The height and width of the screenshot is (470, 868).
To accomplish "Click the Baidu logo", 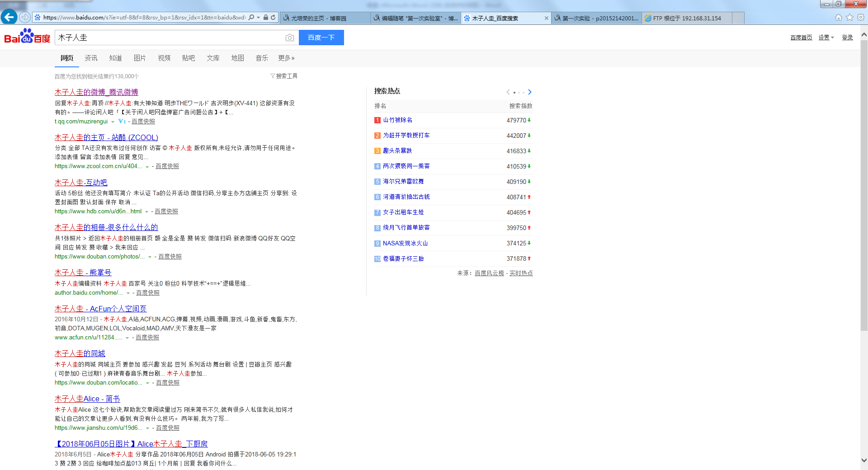I will pos(27,37).
